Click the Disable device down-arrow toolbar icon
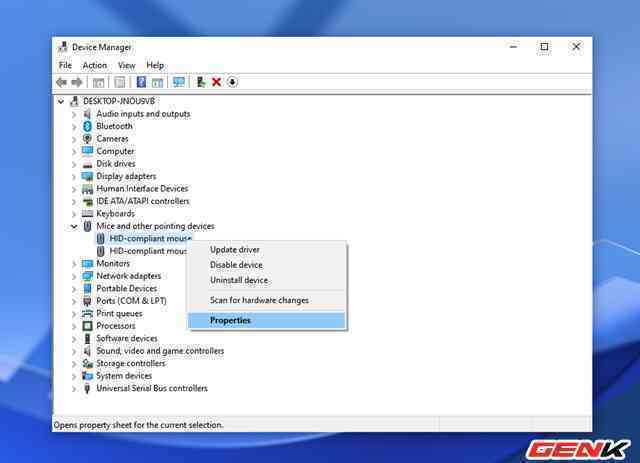The height and width of the screenshot is (463, 640). tap(232, 82)
